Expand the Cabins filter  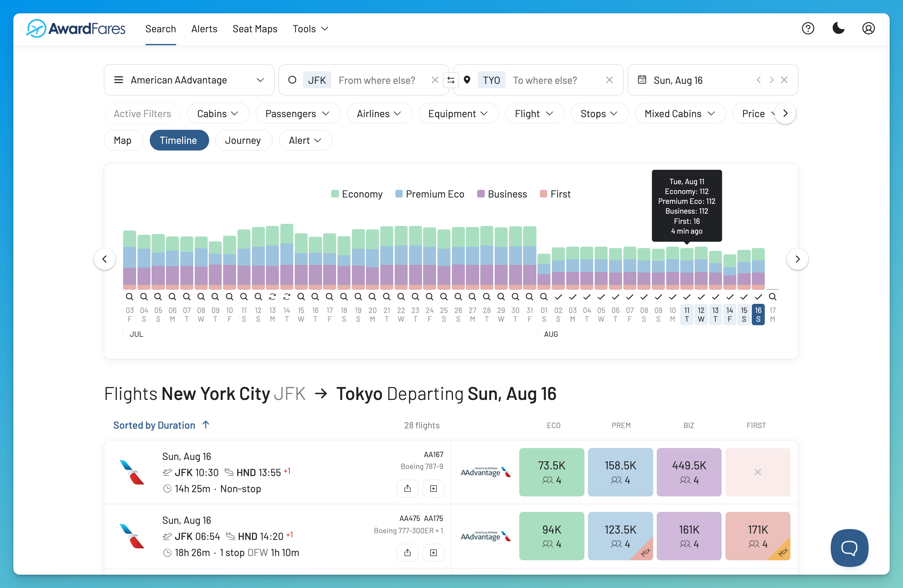pyautogui.click(x=218, y=113)
